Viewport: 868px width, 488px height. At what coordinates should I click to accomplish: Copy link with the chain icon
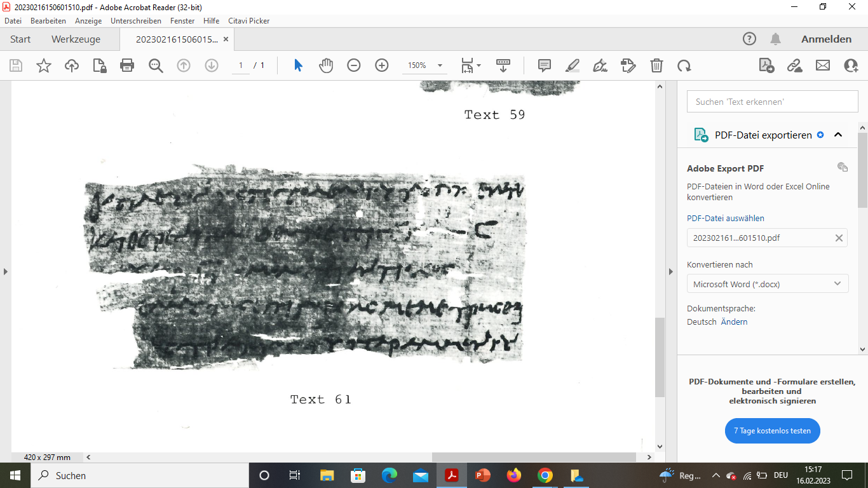coord(795,65)
